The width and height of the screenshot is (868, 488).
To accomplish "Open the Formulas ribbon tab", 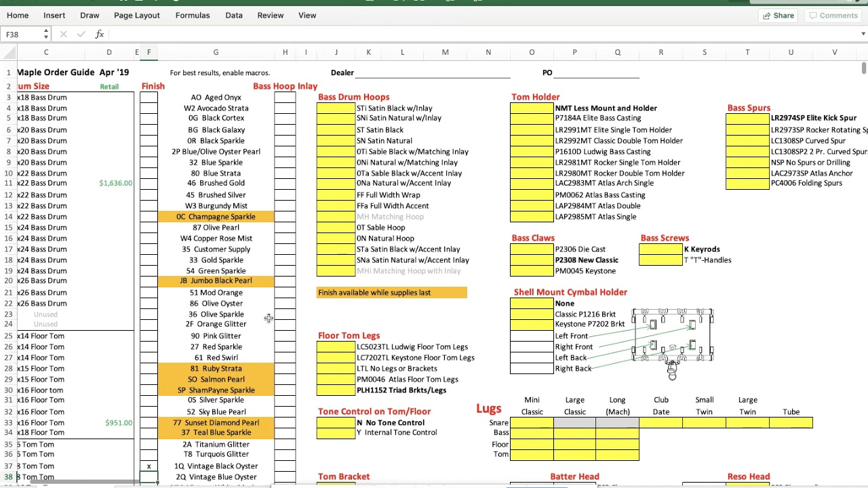I will click(x=193, y=15).
